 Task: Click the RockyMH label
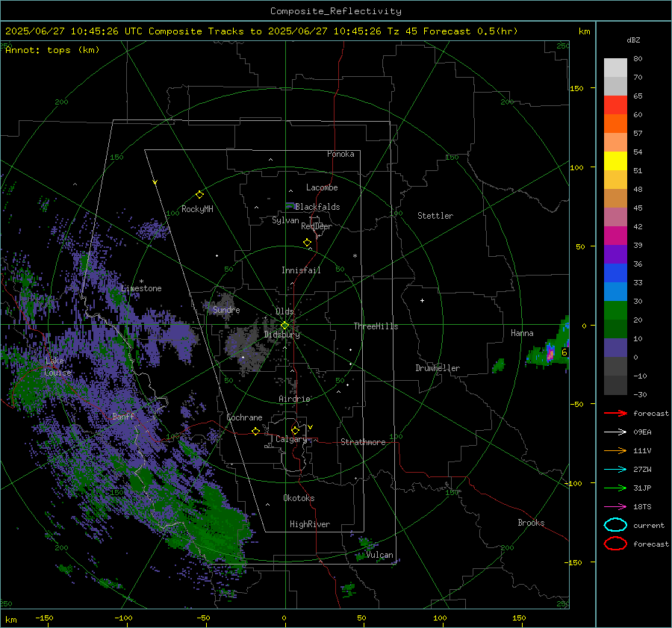point(197,209)
